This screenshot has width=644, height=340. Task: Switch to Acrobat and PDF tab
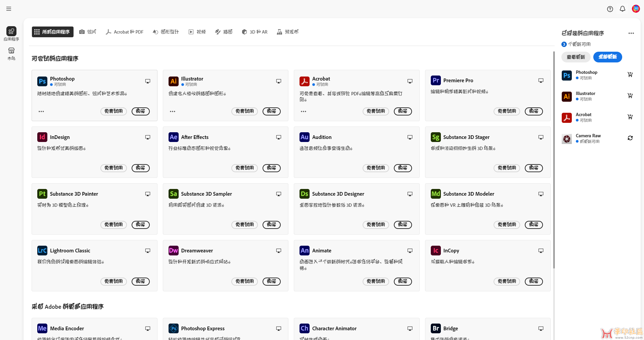click(x=124, y=32)
